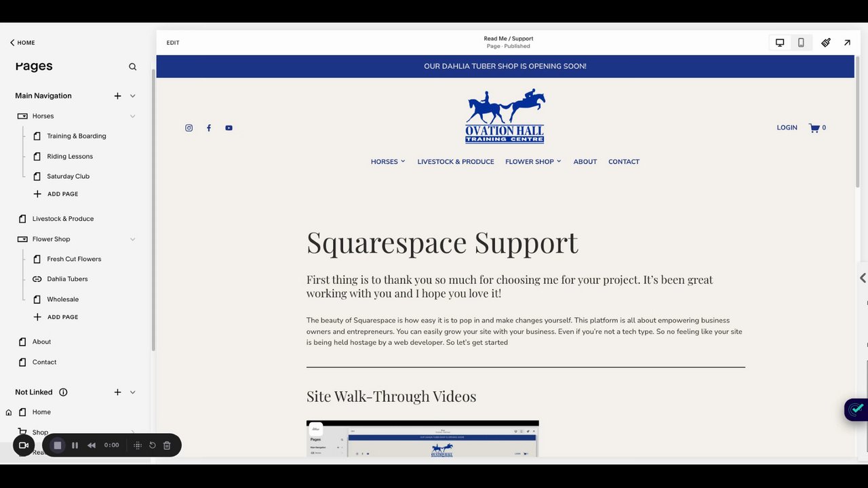Select Dahlia Tubers link item
This screenshot has height=488, width=868.
point(67,279)
